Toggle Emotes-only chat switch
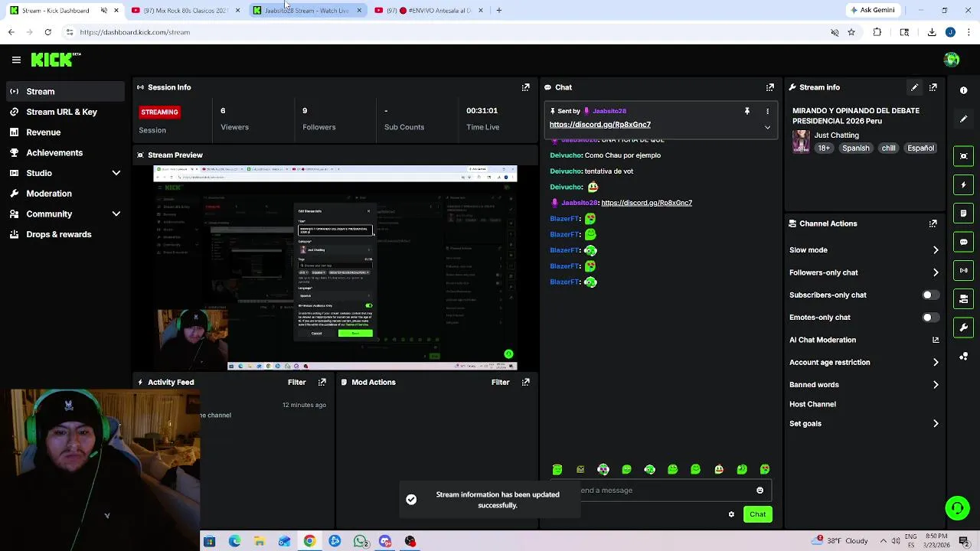Image resolution: width=980 pixels, height=551 pixels. 930,317
